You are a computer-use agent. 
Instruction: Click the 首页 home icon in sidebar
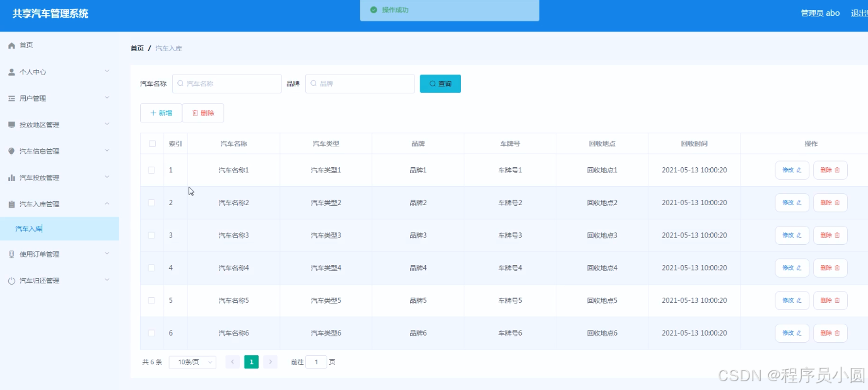click(x=11, y=45)
